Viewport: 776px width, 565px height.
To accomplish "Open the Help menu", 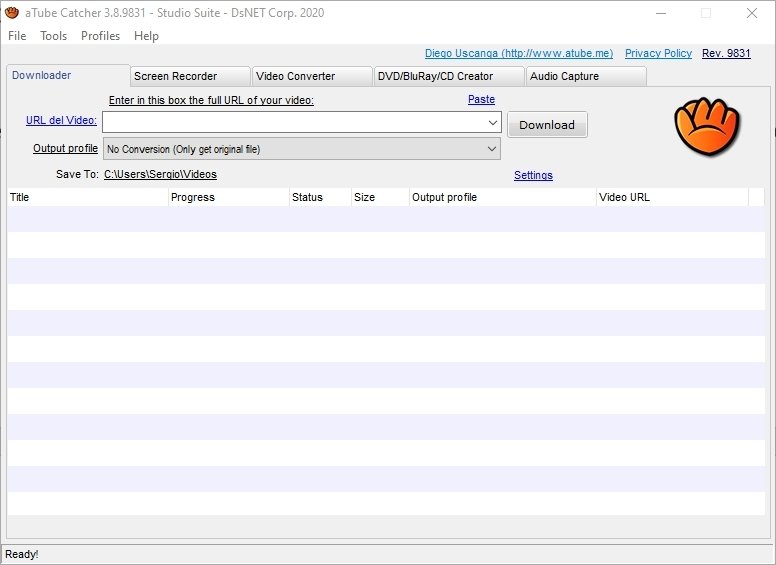I will [146, 36].
